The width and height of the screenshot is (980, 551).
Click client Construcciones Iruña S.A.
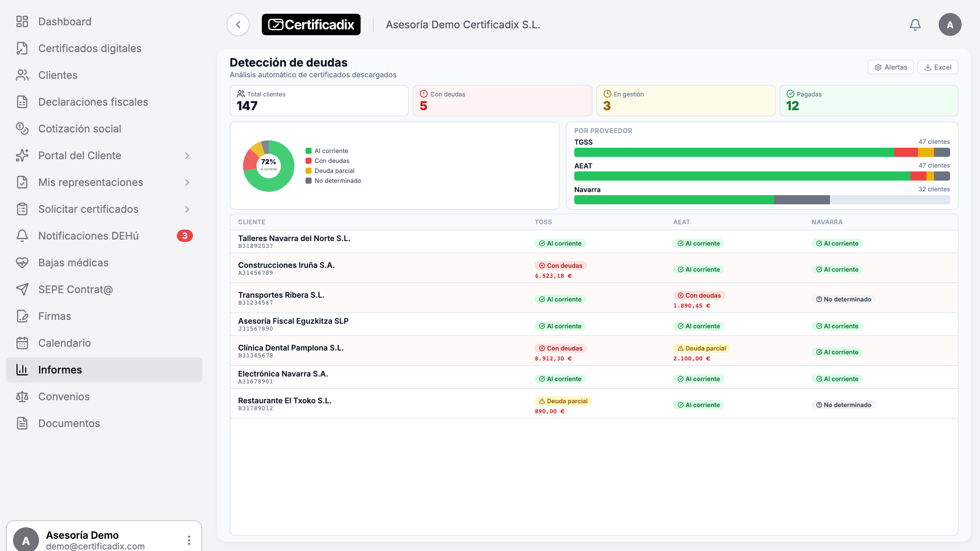pyautogui.click(x=286, y=265)
